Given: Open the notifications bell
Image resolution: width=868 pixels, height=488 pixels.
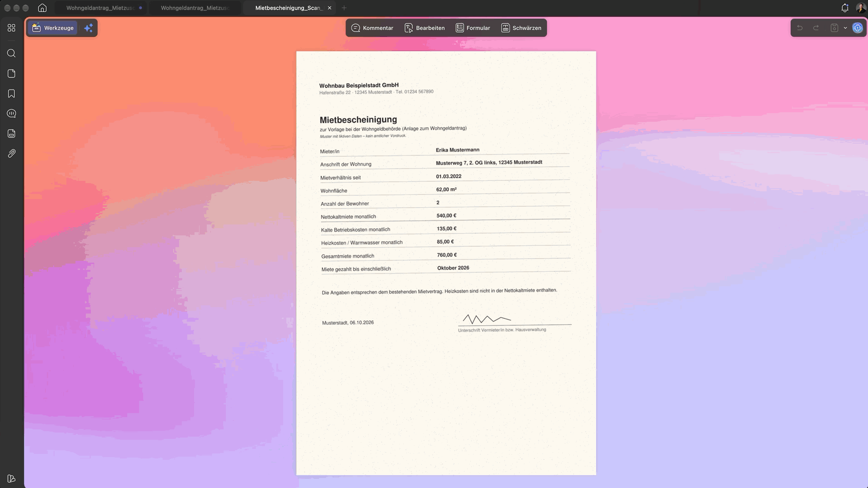Looking at the screenshot, I should tap(845, 8).
